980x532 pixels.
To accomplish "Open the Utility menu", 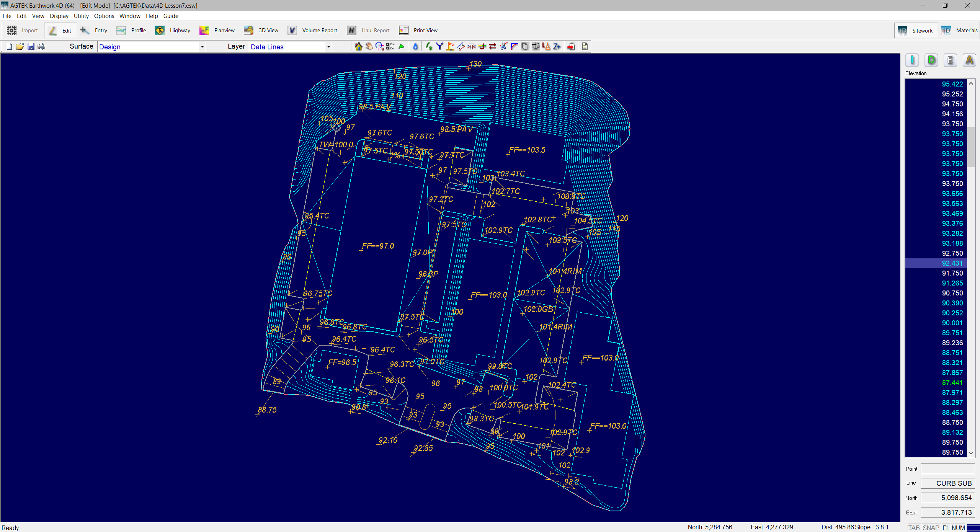I will click(81, 16).
